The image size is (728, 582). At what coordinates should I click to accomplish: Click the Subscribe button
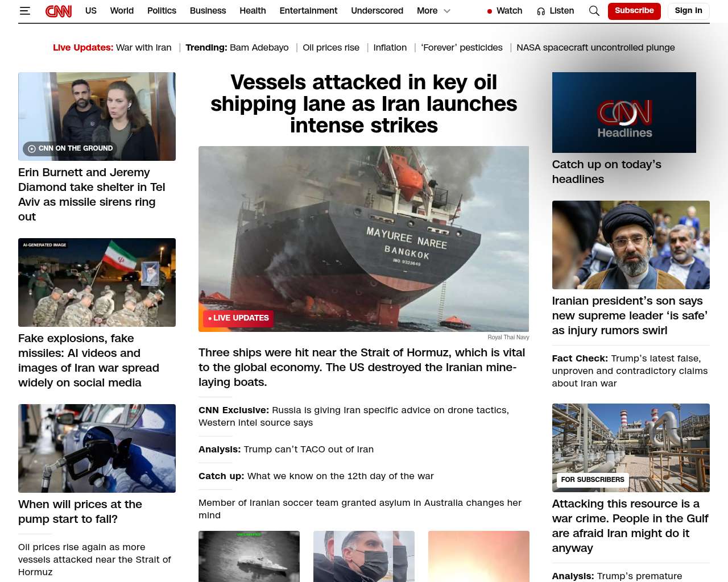[x=634, y=11]
